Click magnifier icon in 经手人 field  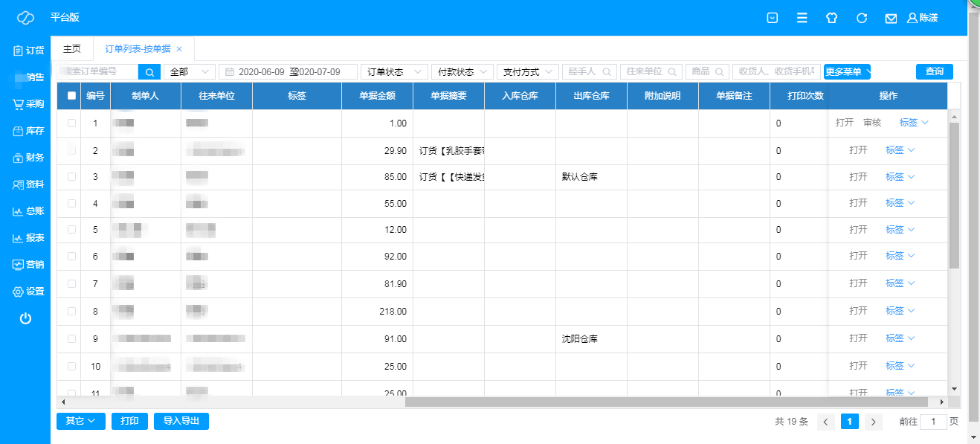(607, 72)
